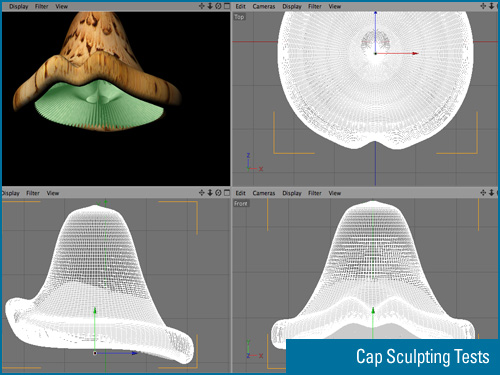The width and height of the screenshot is (500, 375).
Task: Click the zoom arrow icon in the Front viewport
Action: point(491,193)
